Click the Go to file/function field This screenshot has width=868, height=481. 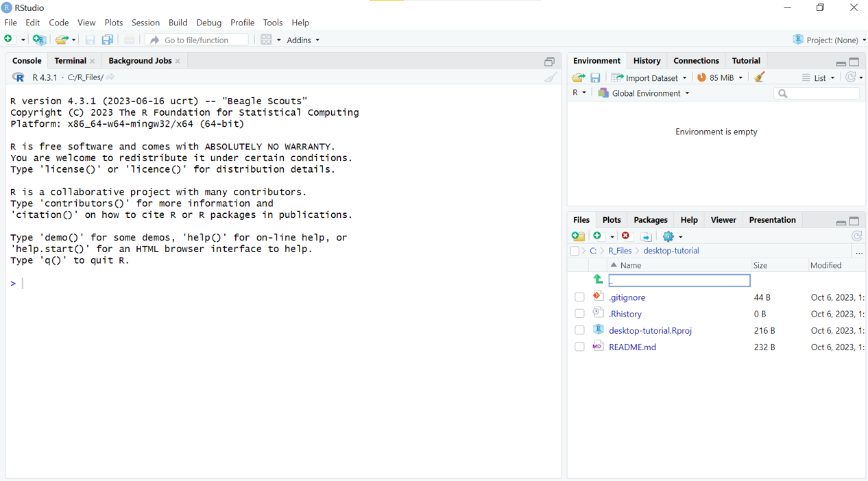click(197, 40)
